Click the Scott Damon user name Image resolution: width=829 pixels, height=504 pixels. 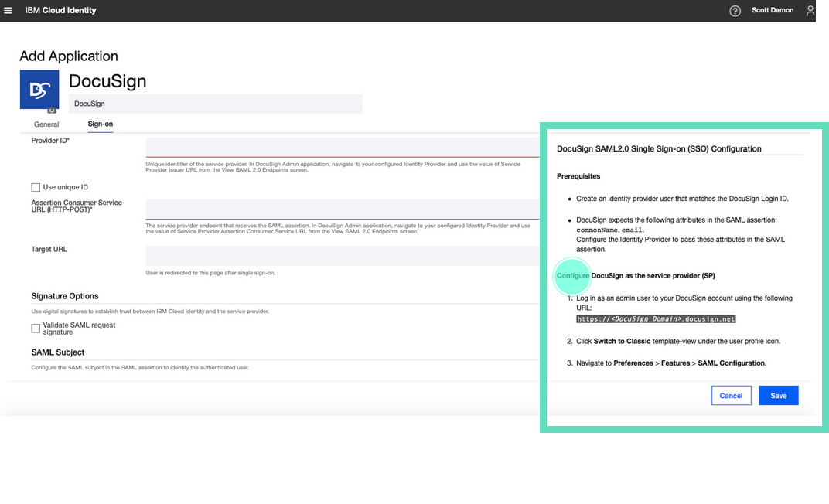(773, 10)
